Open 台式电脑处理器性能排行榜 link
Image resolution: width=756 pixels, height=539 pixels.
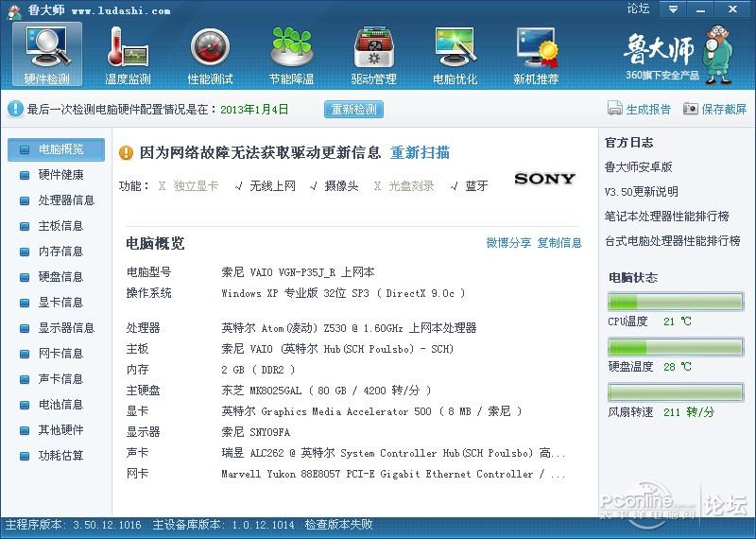click(x=673, y=241)
